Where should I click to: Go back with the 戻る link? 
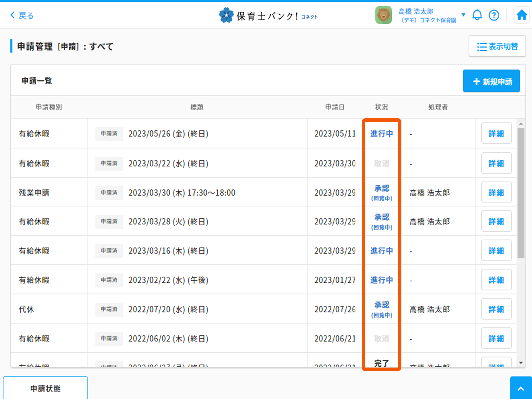pyautogui.click(x=22, y=16)
